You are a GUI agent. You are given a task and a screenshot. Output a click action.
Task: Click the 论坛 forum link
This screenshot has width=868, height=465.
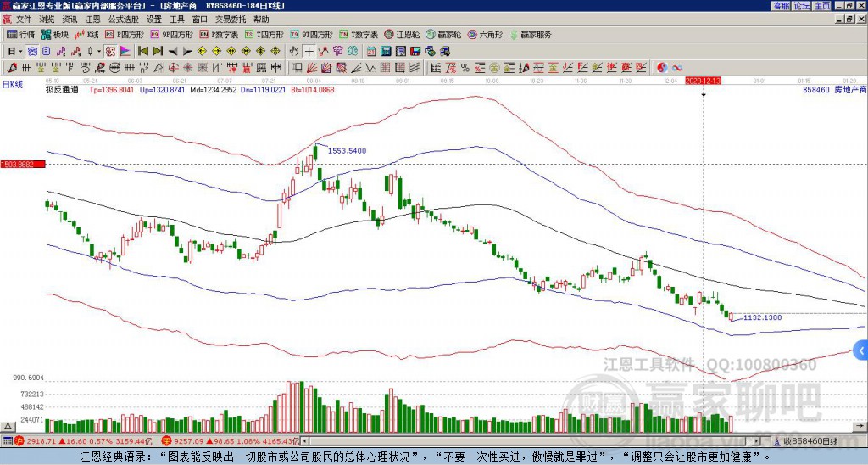pos(802,6)
